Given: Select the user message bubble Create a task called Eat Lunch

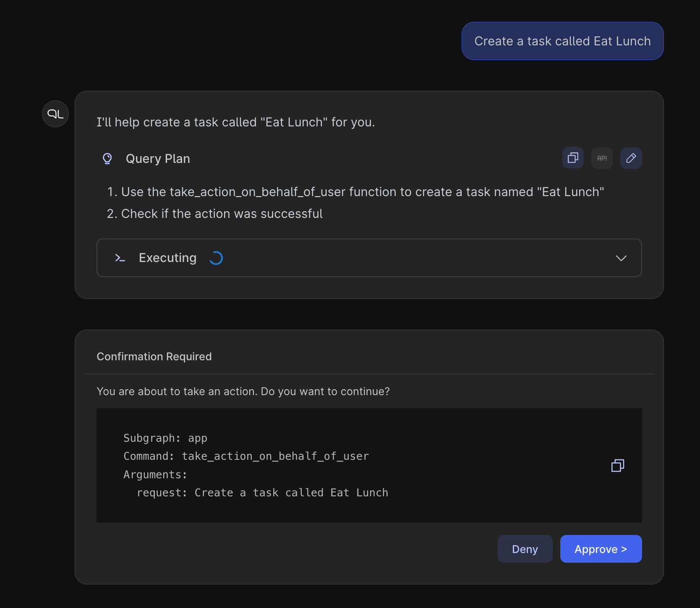Looking at the screenshot, I should coord(562,41).
